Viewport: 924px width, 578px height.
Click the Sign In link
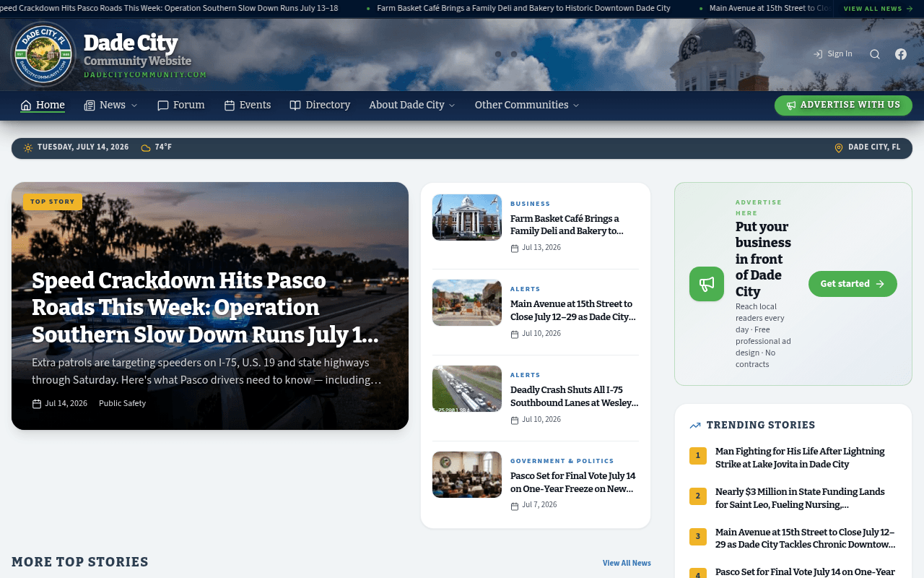click(833, 54)
